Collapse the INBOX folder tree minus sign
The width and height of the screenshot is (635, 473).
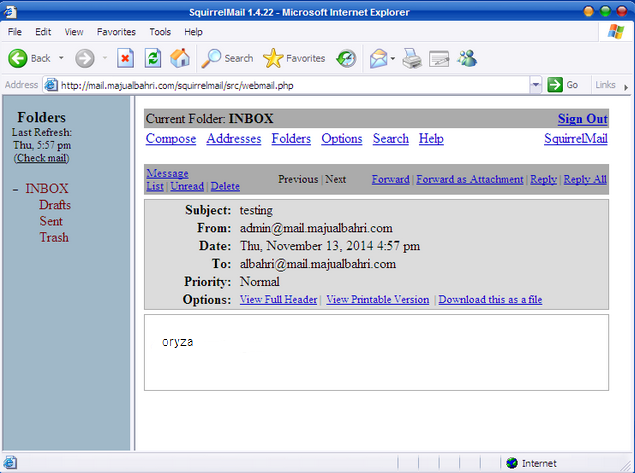coord(15,190)
